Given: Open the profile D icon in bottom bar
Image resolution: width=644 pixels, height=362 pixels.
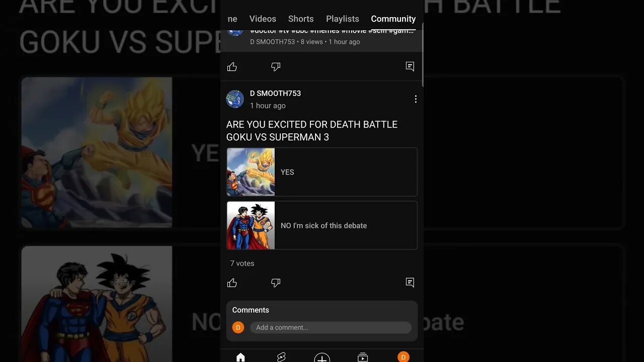Looking at the screenshot, I should click(x=403, y=357).
